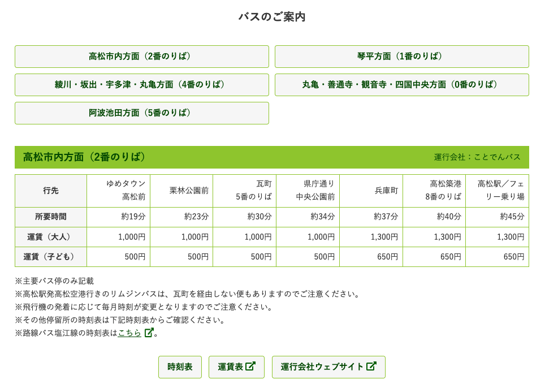Click the 時刻表 button
Image resolution: width=545 pixels, height=392 pixels.
pyautogui.click(x=180, y=367)
